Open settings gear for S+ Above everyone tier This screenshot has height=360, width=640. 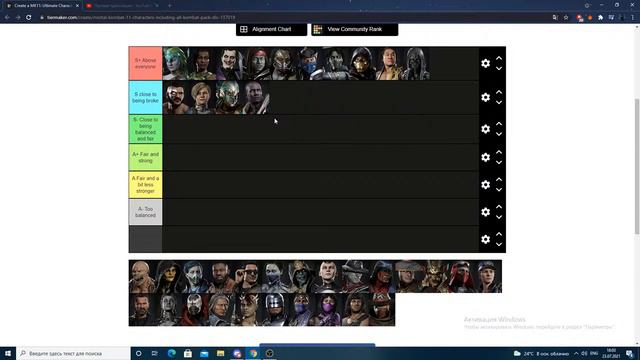[x=485, y=63]
